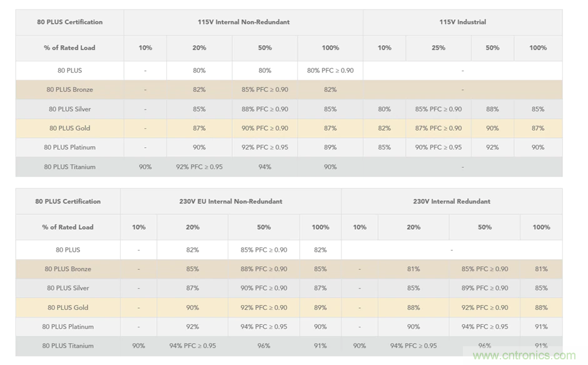This screenshot has width=588, height=365.
Task: Select the 230V EU Internal Non-Redundant header
Action: point(230,202)
